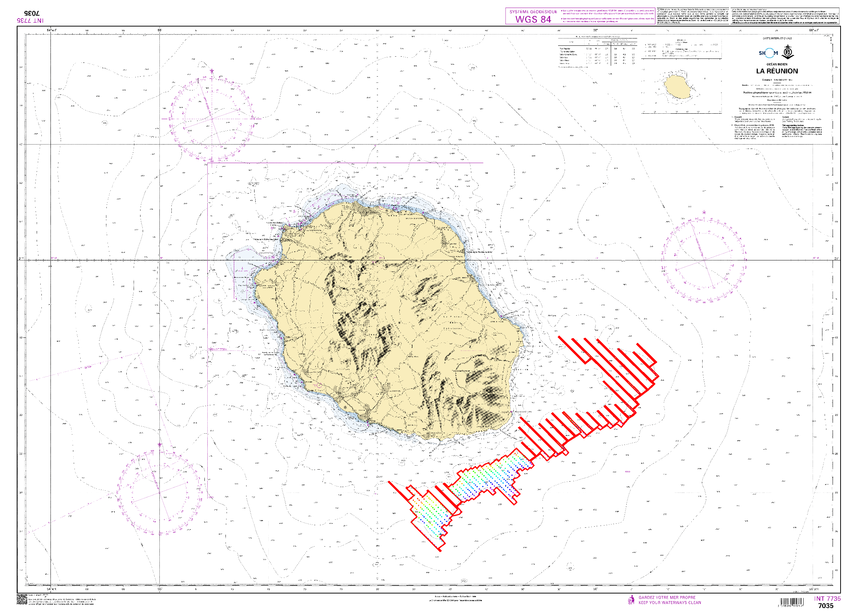Viewport: 858px width, 616px height.
Task: Click the barcode near INT 7735 label
Action: [x=792, y=602]
